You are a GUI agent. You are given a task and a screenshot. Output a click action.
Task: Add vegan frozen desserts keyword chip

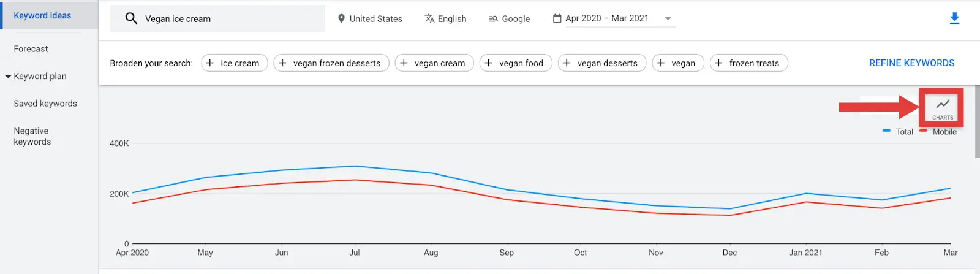tap(331, 63)
